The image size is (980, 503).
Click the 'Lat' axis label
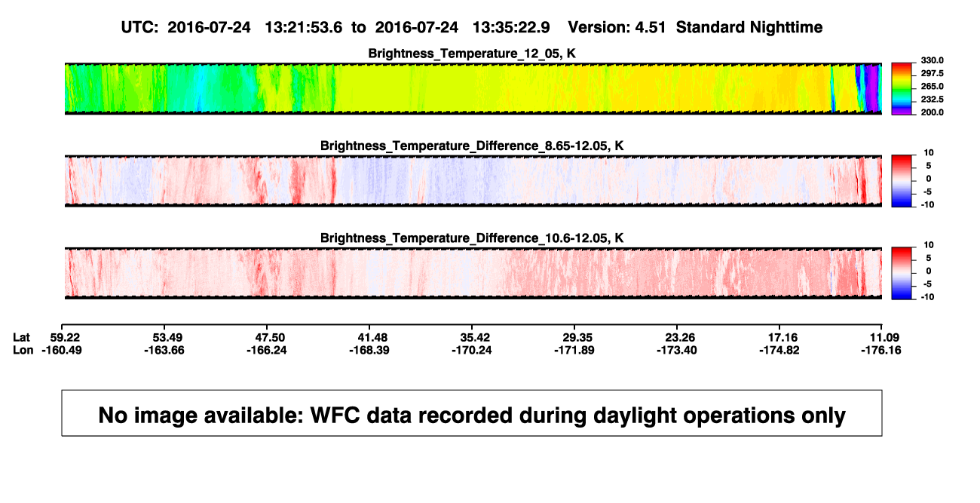[x=23, y=336]
